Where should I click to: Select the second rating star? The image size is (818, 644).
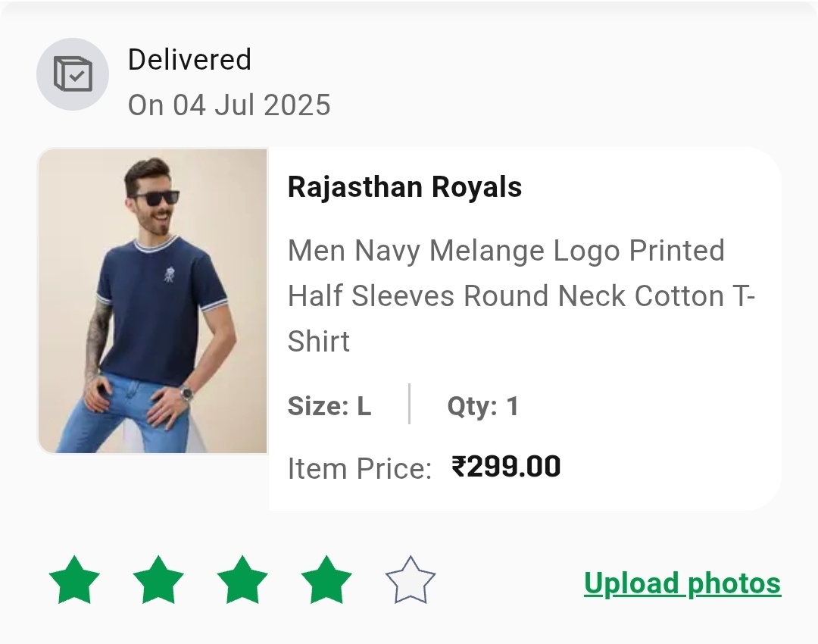pyautogui.click(x=158, y=580)
